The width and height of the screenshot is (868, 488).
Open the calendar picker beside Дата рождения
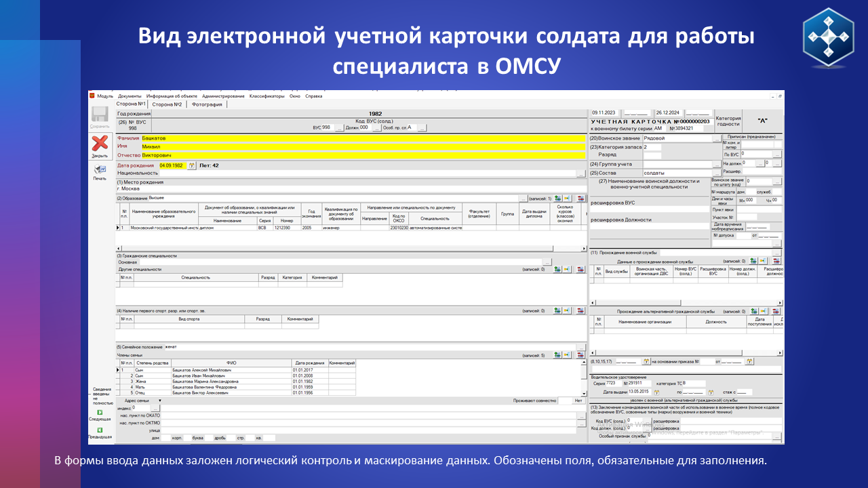tap(191, 165)
